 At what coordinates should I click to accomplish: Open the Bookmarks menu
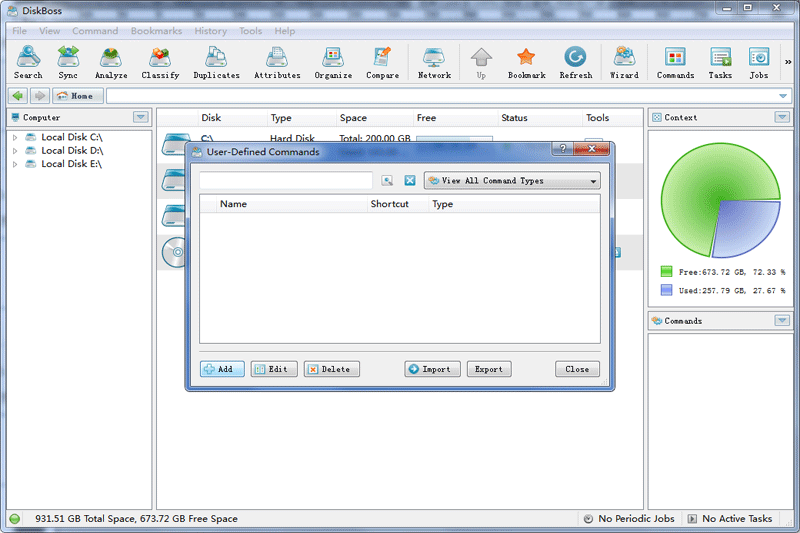point(156,31)
